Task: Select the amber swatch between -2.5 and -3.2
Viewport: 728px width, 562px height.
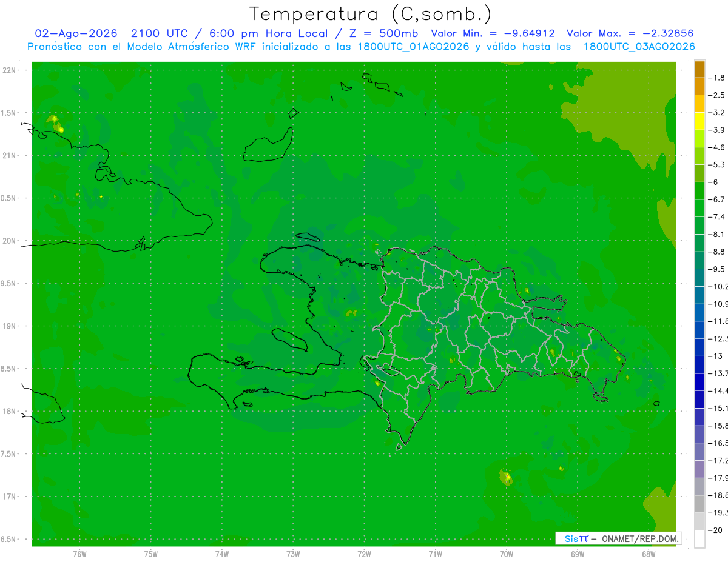Action: (x=699, y=104)
